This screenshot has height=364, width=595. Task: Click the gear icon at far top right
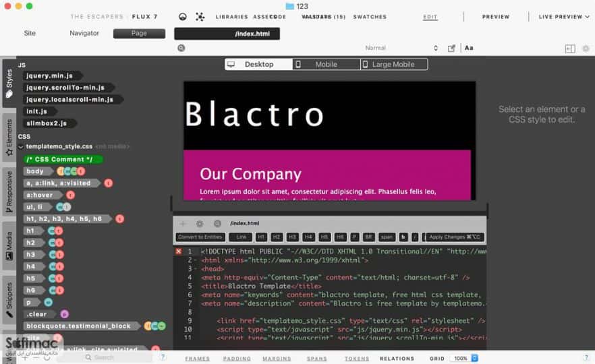(586, 49)
